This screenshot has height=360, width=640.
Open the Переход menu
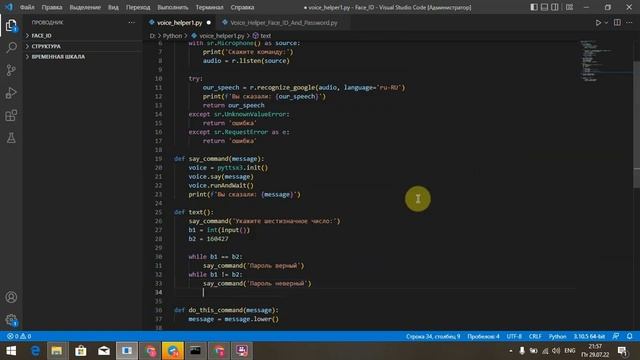click(138, 7)
